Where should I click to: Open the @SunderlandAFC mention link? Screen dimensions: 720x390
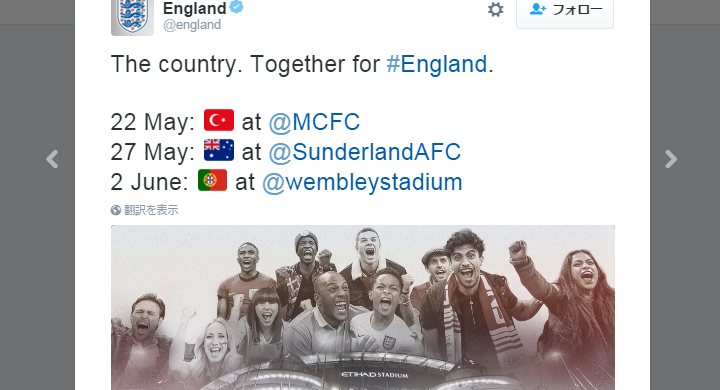click(365, 152)
